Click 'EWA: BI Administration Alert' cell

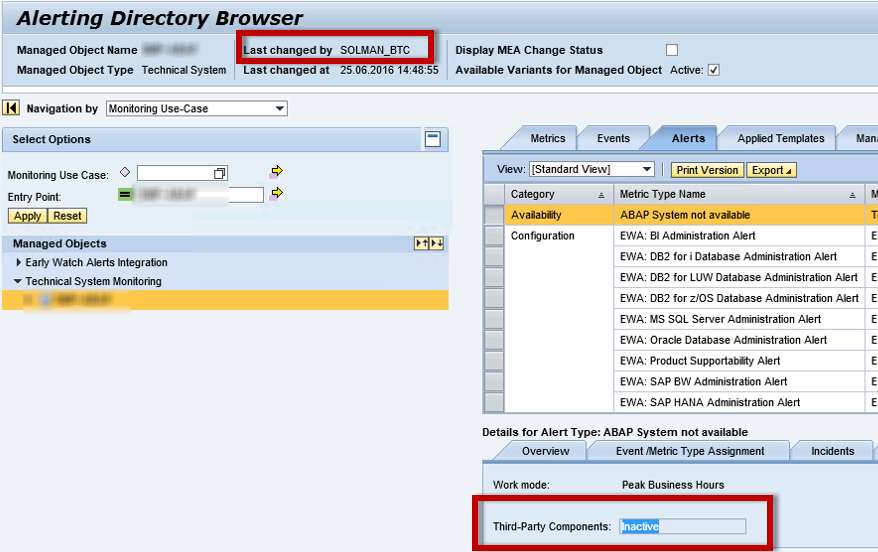coord(739,236)
